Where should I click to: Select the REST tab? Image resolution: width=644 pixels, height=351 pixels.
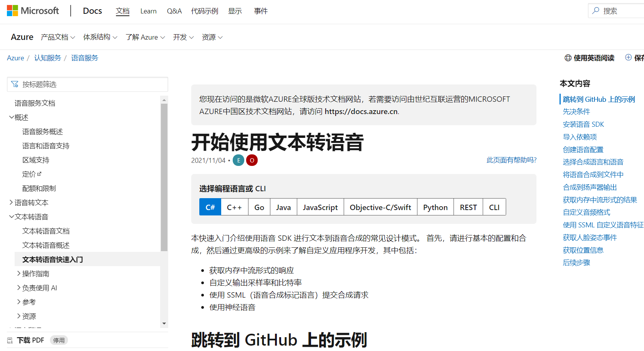(468, 207)
